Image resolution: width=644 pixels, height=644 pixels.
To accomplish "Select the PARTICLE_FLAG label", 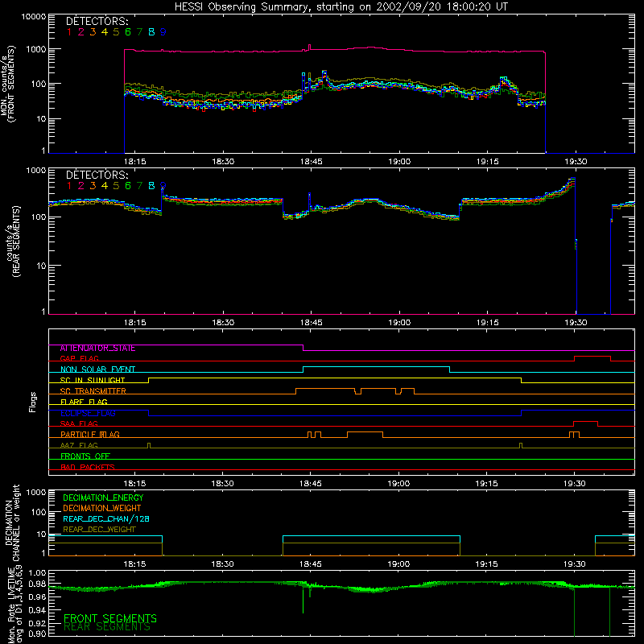I will pos(90,435).
